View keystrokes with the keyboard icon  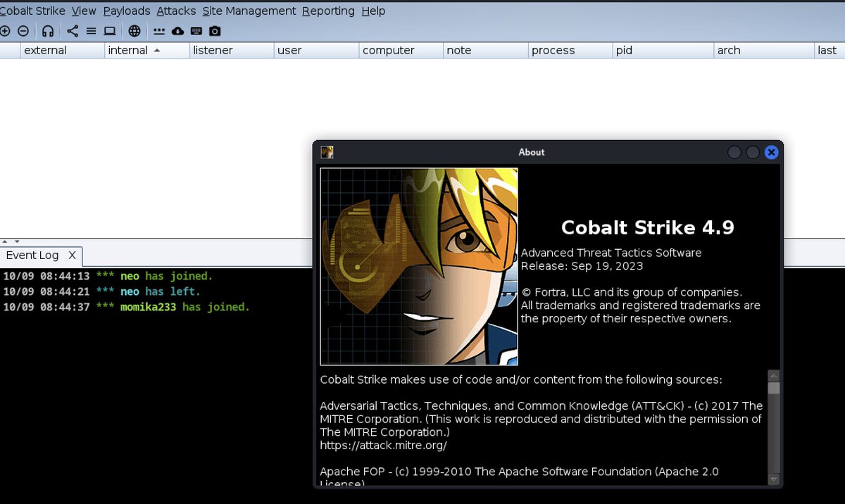tap(196, 31)
